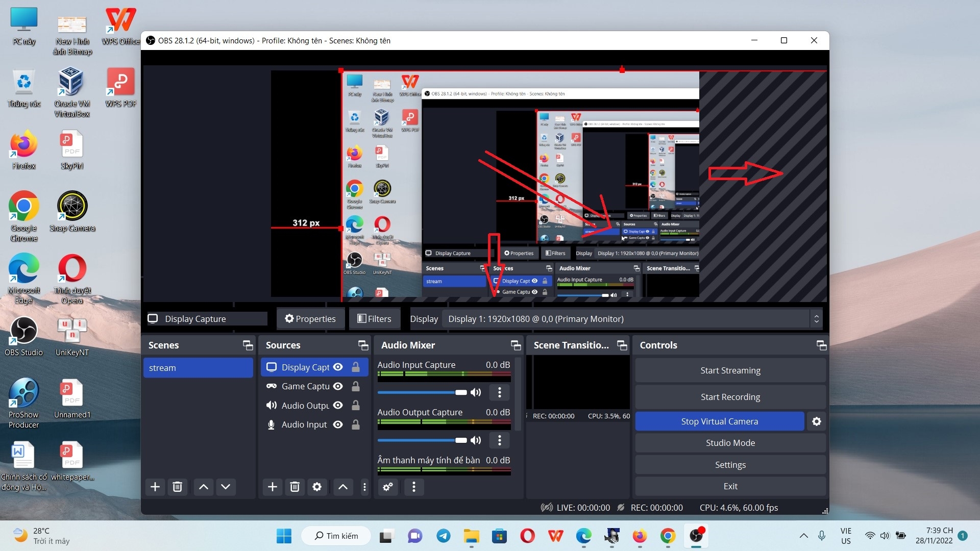Show hidden system tray icons

tap(803, 536)
